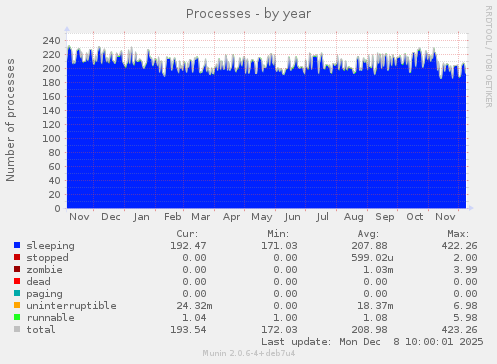
Task: Click the stopped legend color swatch
Action: [x=17, y=257]
